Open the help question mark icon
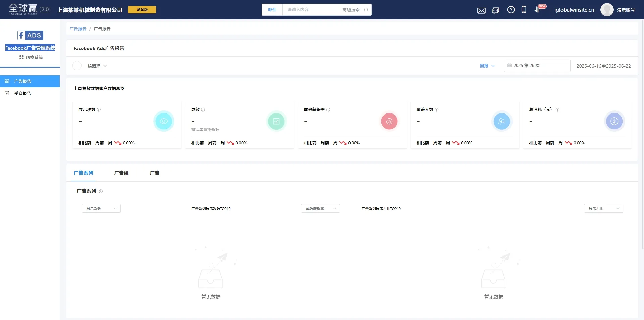644x320 pixels. [x=511, y=10]
